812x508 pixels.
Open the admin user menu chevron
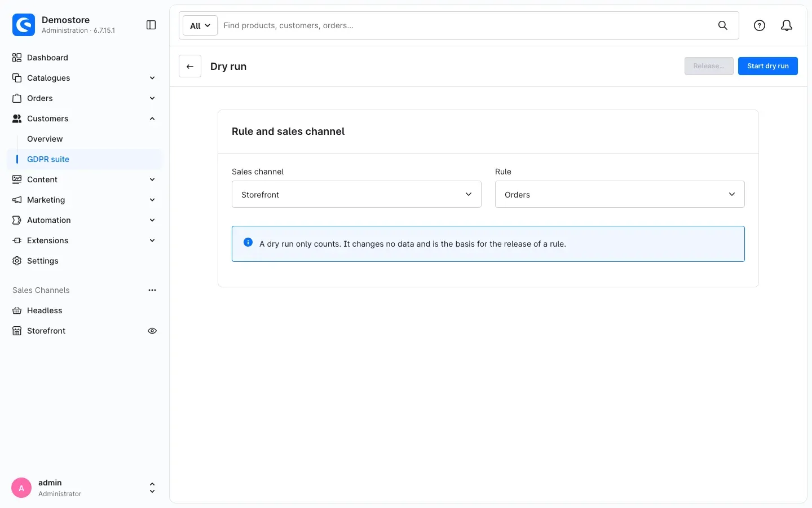click(152, 488)
